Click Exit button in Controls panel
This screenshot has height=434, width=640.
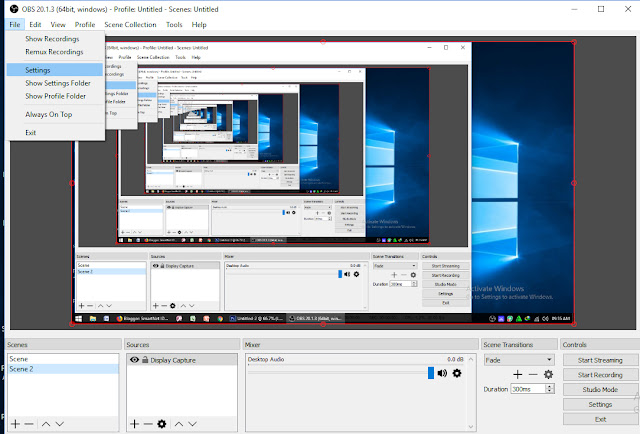[600, 419]
